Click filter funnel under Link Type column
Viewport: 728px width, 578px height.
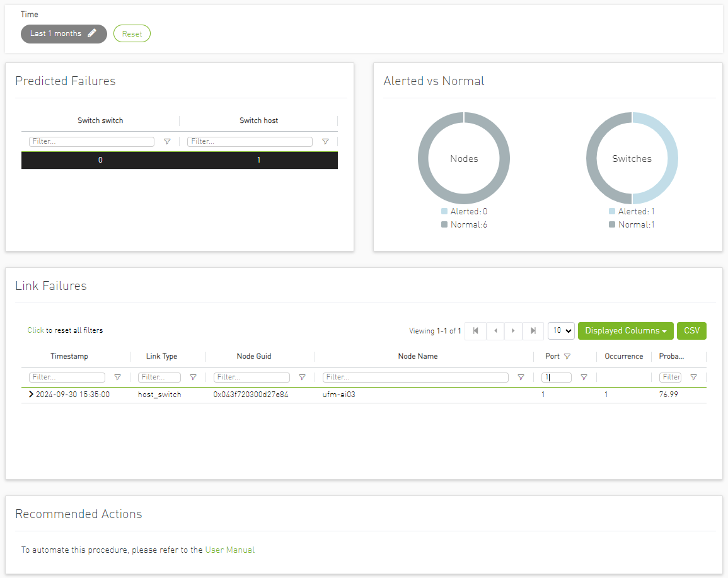point(193,378)
